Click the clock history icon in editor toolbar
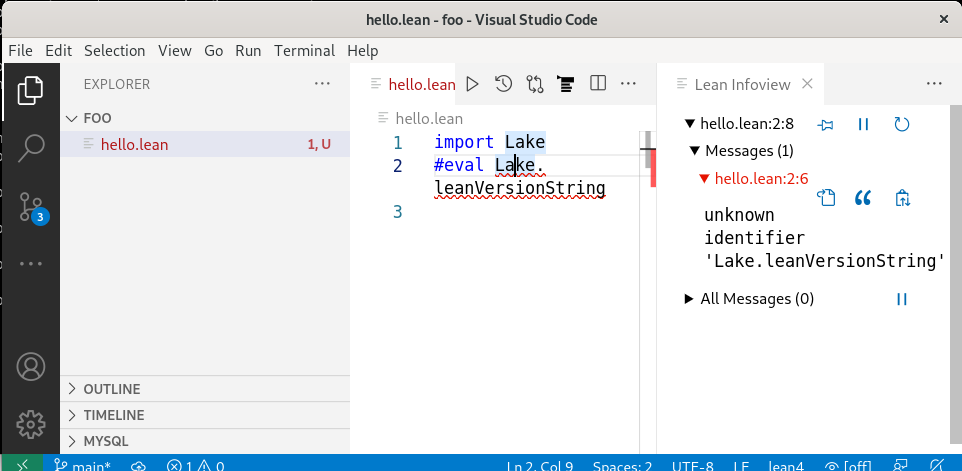Screen dimensions: 962x471 tap(503, 84)
